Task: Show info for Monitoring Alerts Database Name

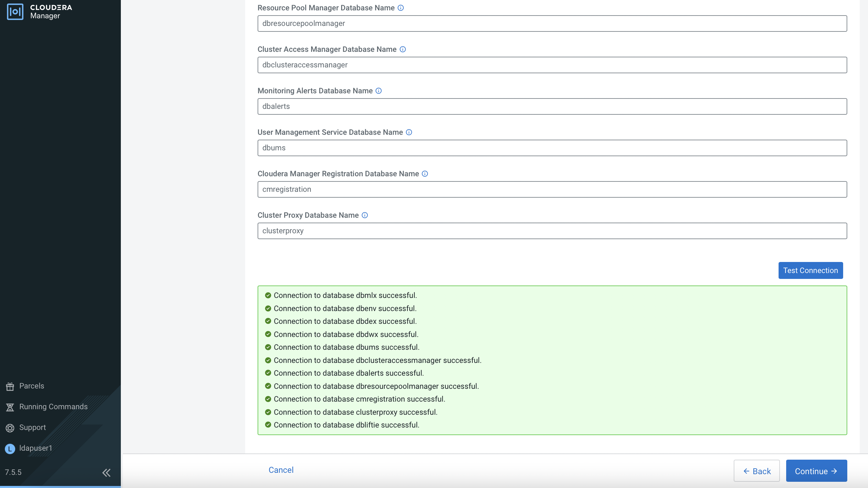Action: click(378, 91)
